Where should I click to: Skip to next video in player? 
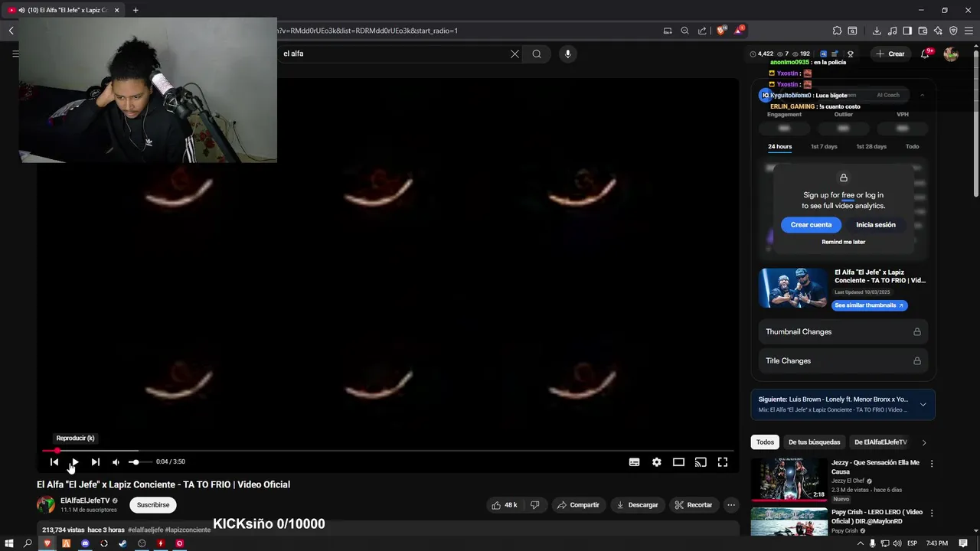[95, 462]
